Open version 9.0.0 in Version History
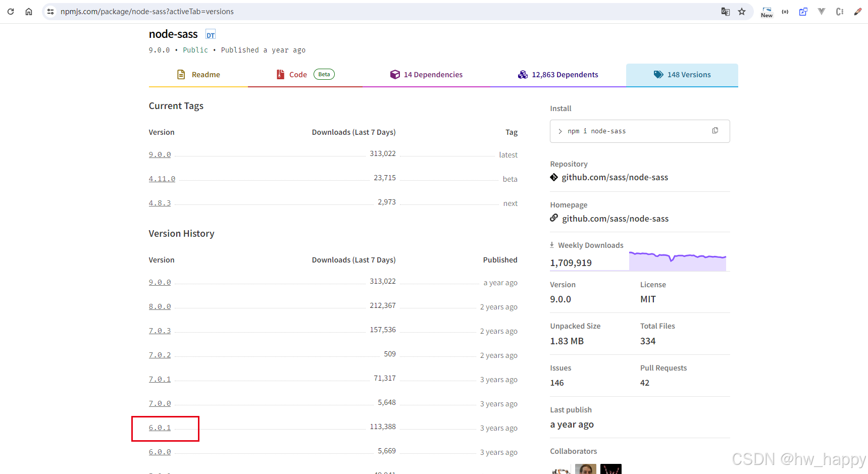 pyautogui.click(x=160, y=283)
